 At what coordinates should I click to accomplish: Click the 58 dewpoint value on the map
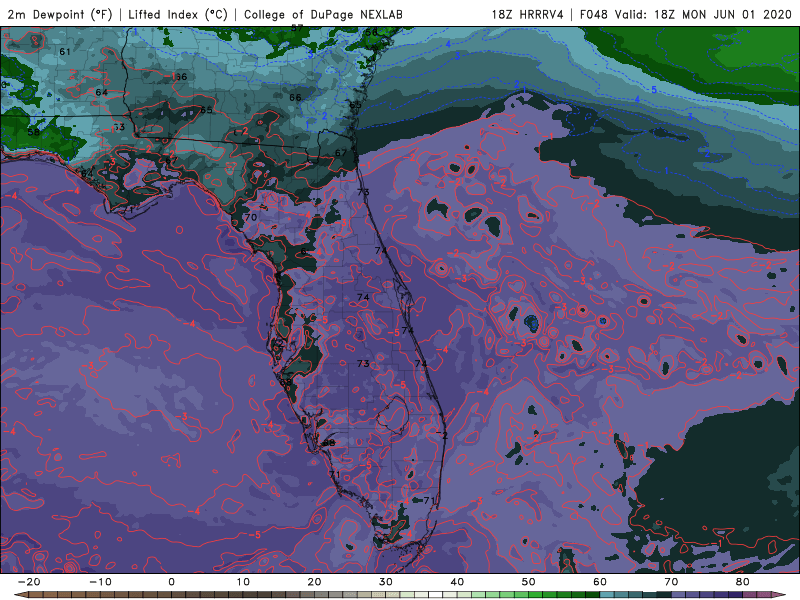click(33, 132)
